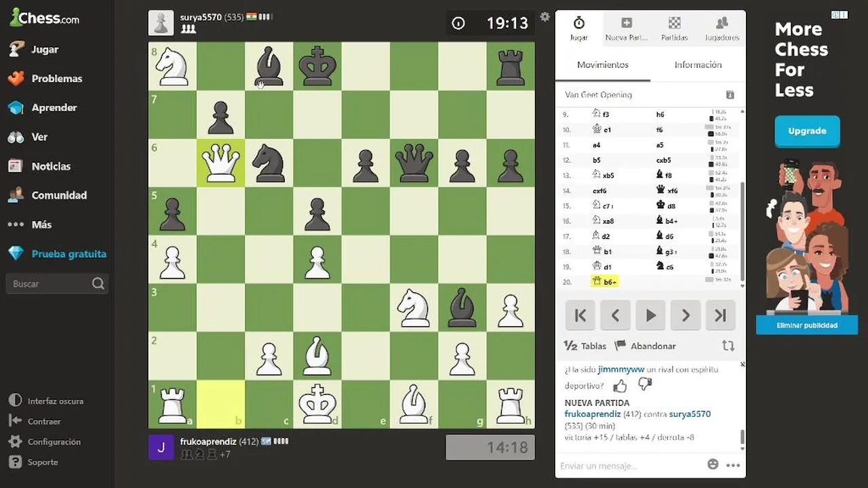
Task: Switch to the Nueva Partida tab
Action: pyautogui.click(x=626, y=29)
